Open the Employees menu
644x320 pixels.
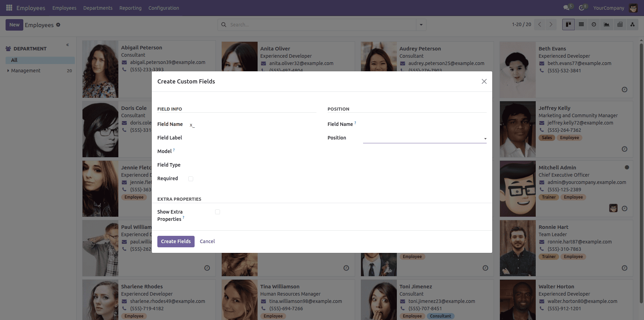64,8
